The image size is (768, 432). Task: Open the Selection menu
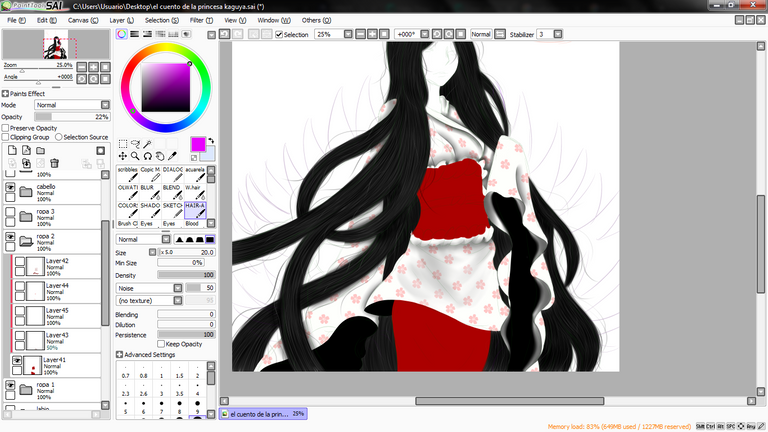tap(162, 20)
